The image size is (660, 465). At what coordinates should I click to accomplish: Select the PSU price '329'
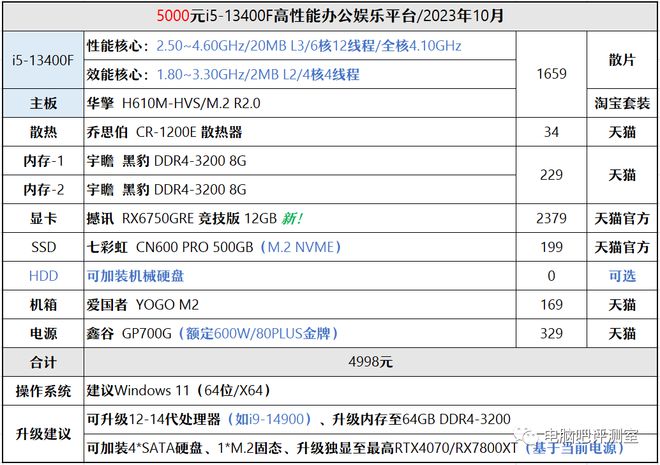551,333
